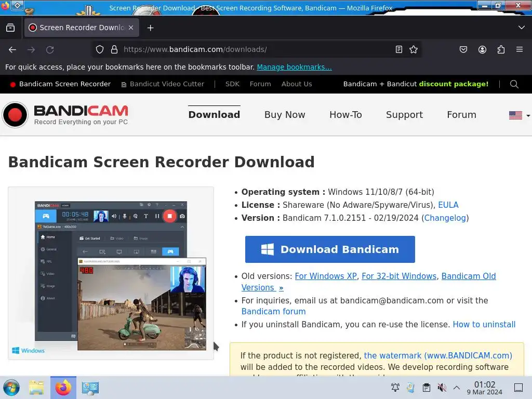Image resolution: width=532 pixels, height=399 pixels.
Task: Open the EULA link
Action: point(448,205)
